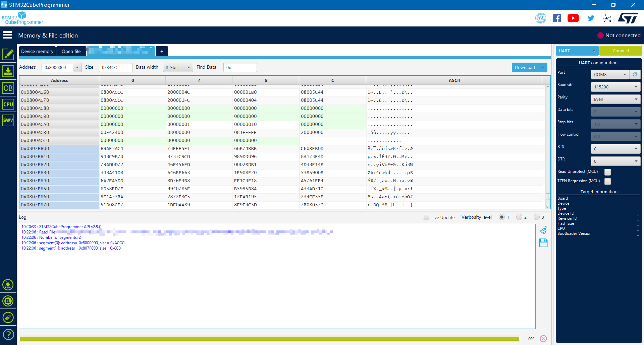Switch to the Device memory tab
Viewport: 644px width, 345px height.
pos(37,51)
